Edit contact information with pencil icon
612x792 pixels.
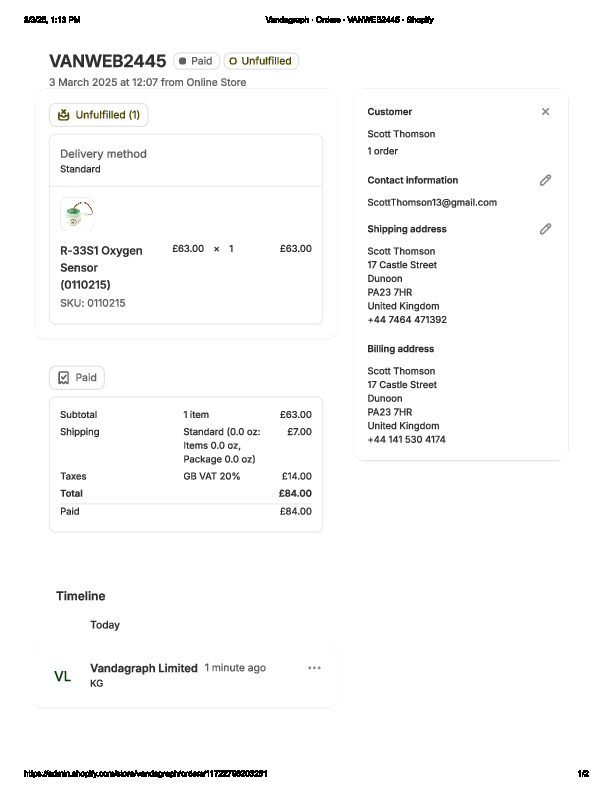pyautogui.click(x=545, y=180)
